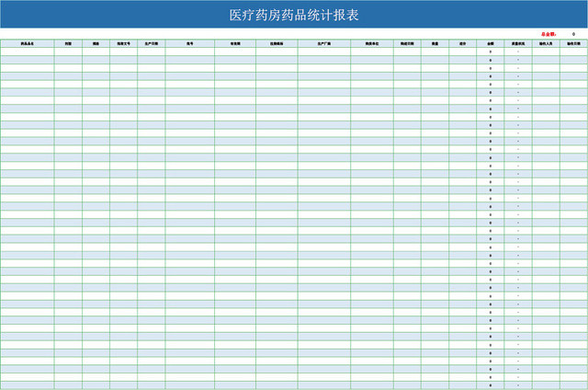Select first data cell under 数量 header
The image size is (588, 390).
(435, 52)
